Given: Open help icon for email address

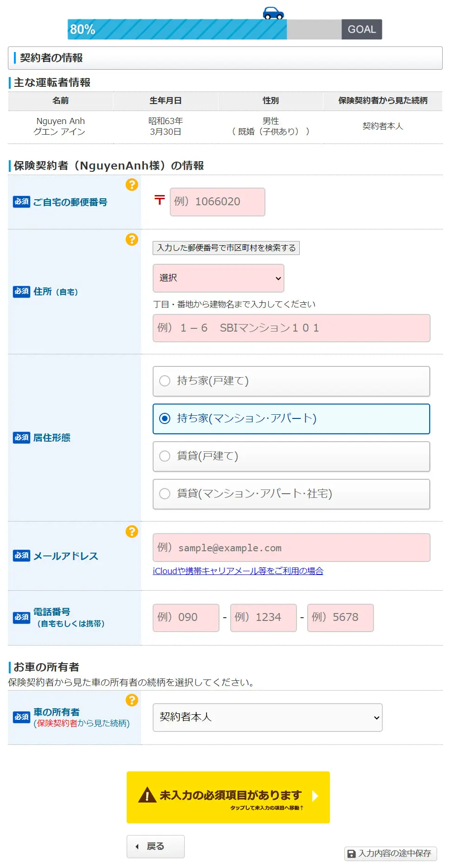Looking at the screenshot, I should pyautogui.click(x=132, y=531).
